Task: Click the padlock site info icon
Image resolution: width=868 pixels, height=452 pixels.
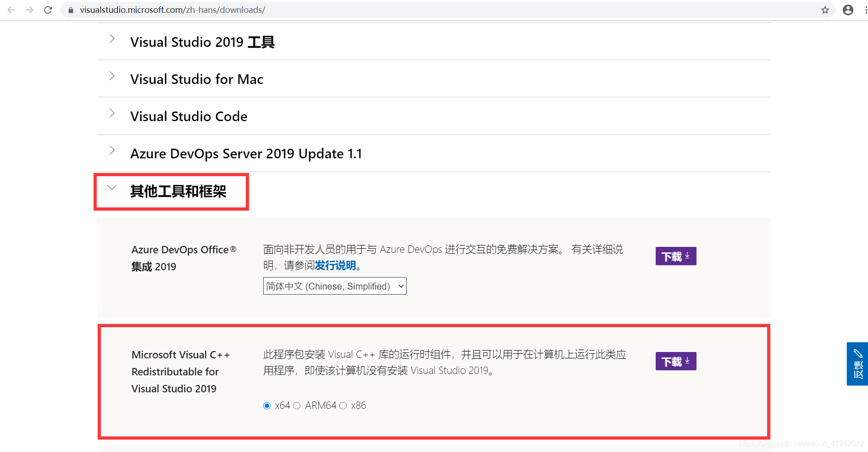Action: [71, 10]
